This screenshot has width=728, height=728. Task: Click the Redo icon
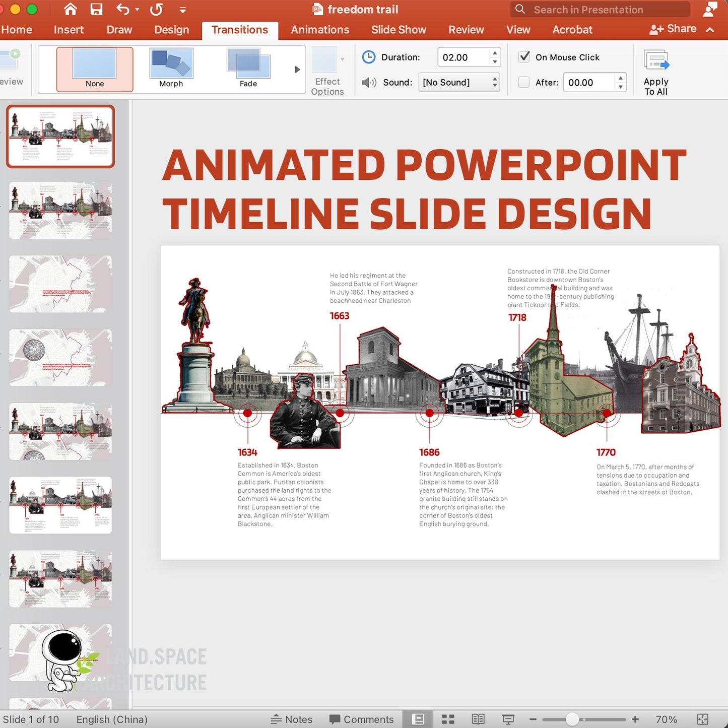[156, 9]
